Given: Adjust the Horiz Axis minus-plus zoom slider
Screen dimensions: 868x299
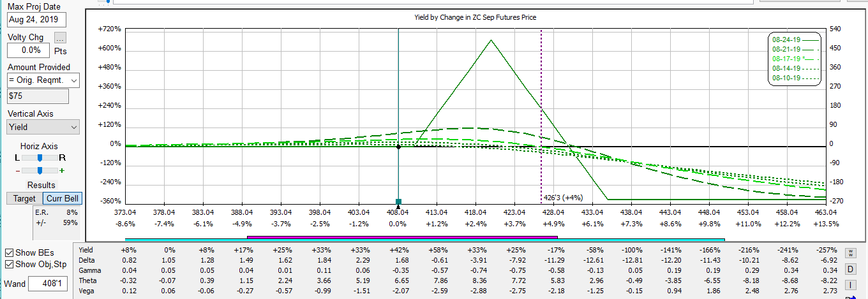Looking at the screenshot, I should coord(40,170).
